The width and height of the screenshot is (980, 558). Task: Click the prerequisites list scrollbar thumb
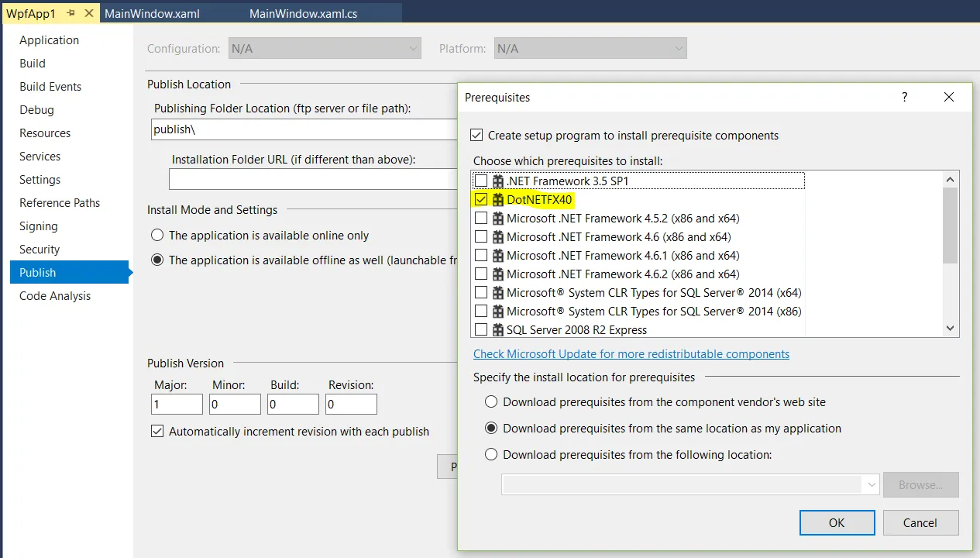951,226
